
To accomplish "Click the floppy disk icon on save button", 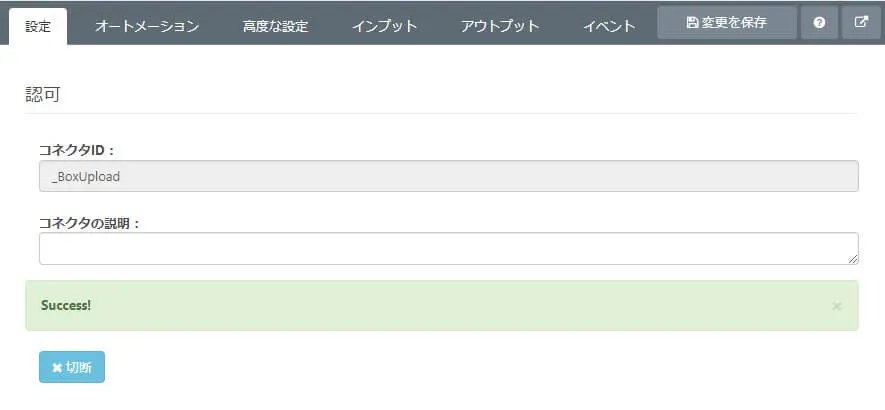I will point(692,22).
